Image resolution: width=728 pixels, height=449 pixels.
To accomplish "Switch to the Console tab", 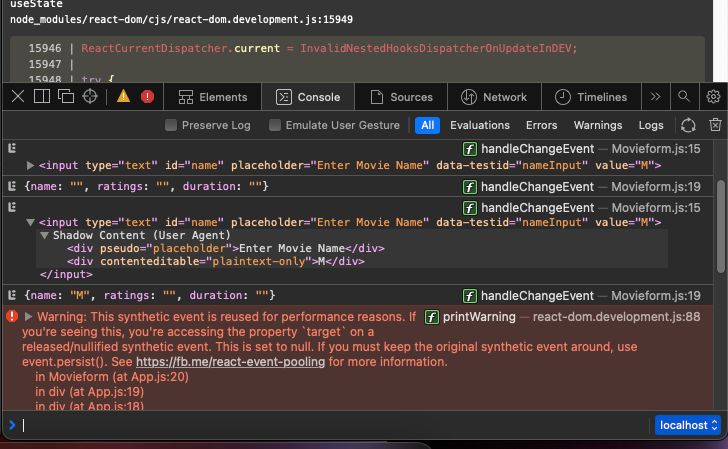I will click(308, 97).
